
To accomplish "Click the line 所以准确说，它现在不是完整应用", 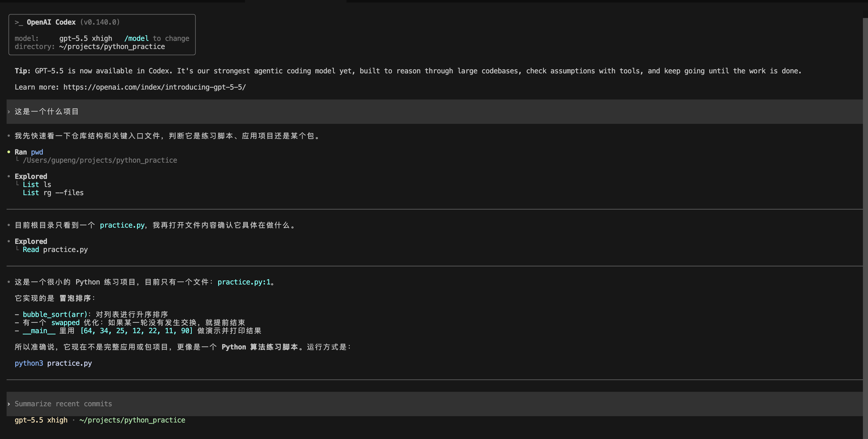I will [183, 347].
